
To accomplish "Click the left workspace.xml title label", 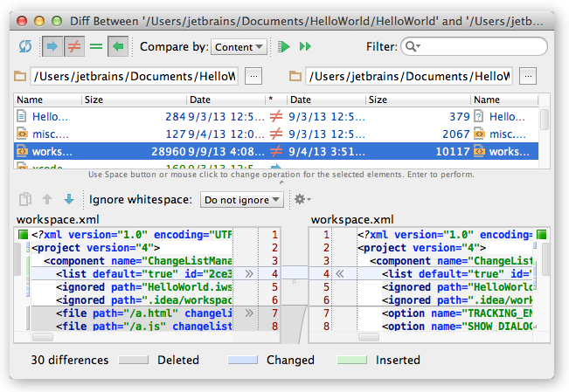I will (x=58, y=219).
